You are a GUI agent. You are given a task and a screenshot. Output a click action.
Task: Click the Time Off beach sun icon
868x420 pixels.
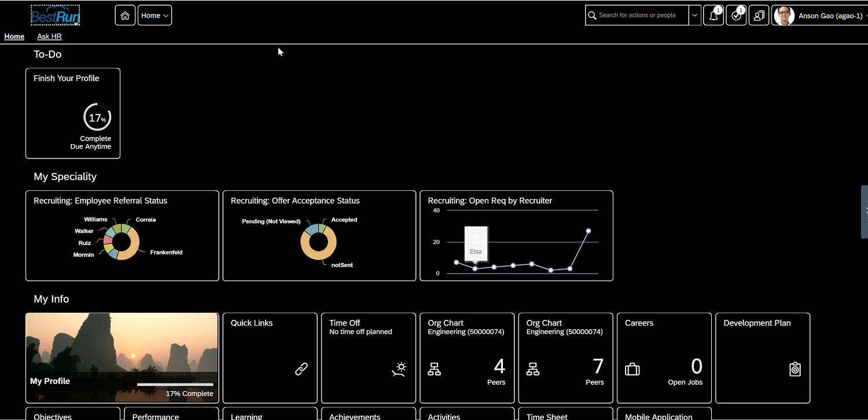[x=399, y=369]
